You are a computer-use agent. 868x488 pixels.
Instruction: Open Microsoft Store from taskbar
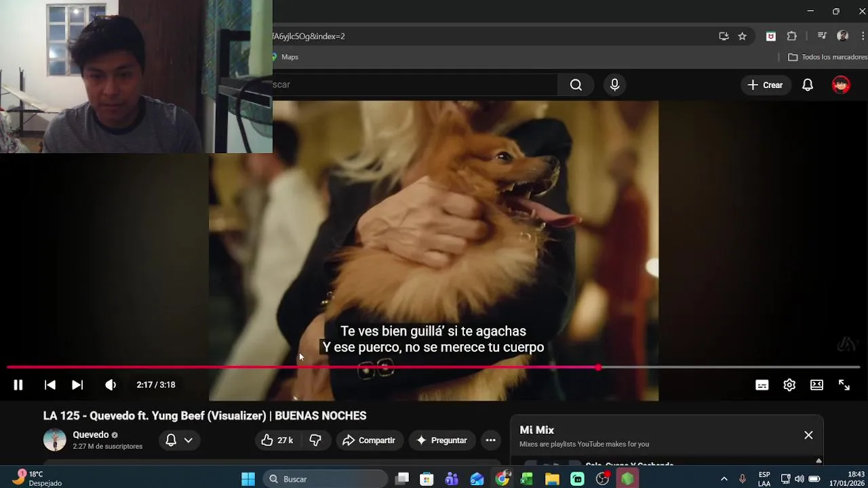click(427, 479)
